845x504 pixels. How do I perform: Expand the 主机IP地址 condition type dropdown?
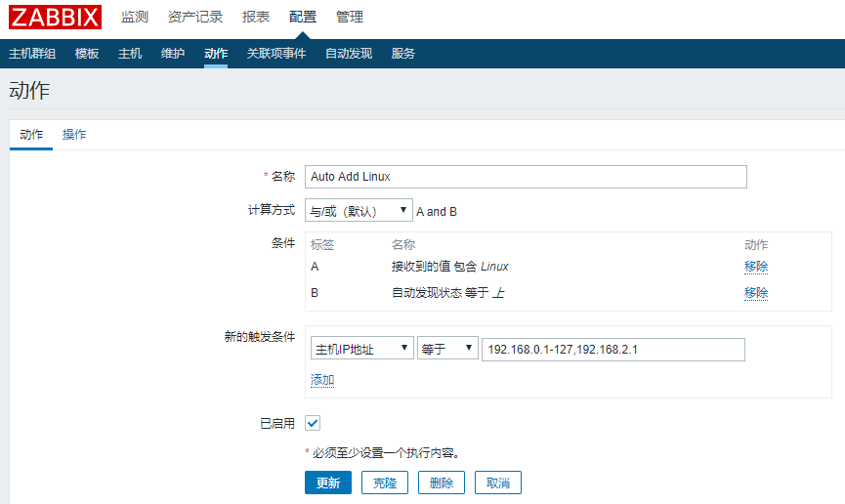point(361,349)
